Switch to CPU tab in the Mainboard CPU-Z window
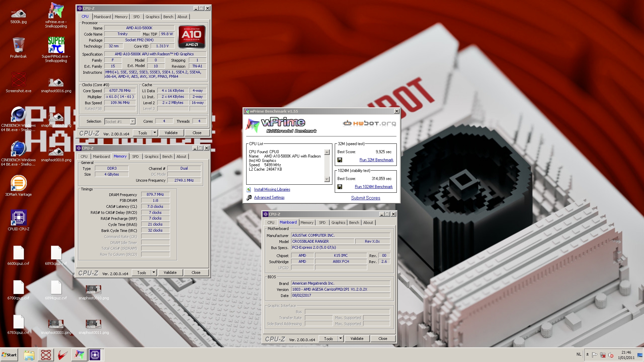The image size is (644, 362). (x=271, y=223)
